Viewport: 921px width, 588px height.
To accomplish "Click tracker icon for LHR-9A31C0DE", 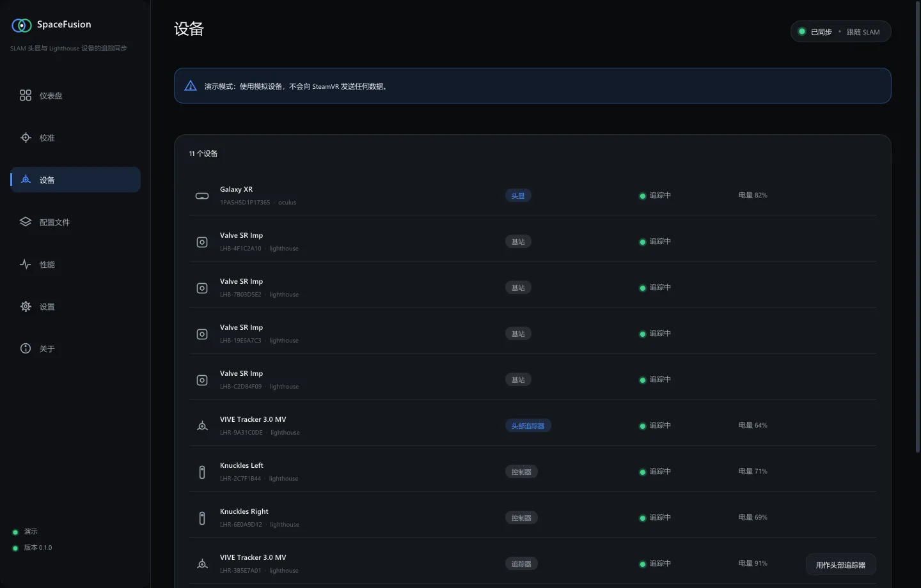I will (x=202, y=426).
